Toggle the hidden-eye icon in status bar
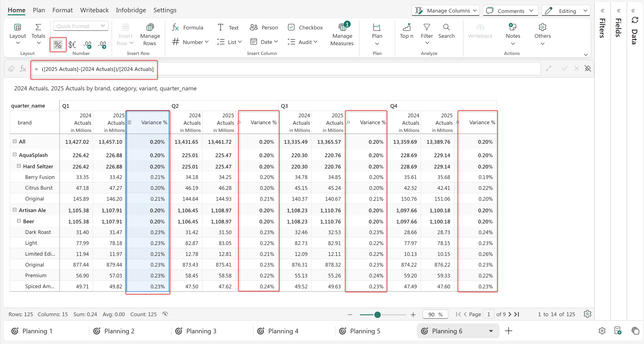The height and width of the screenshot is (344, 644). (165, 314)
